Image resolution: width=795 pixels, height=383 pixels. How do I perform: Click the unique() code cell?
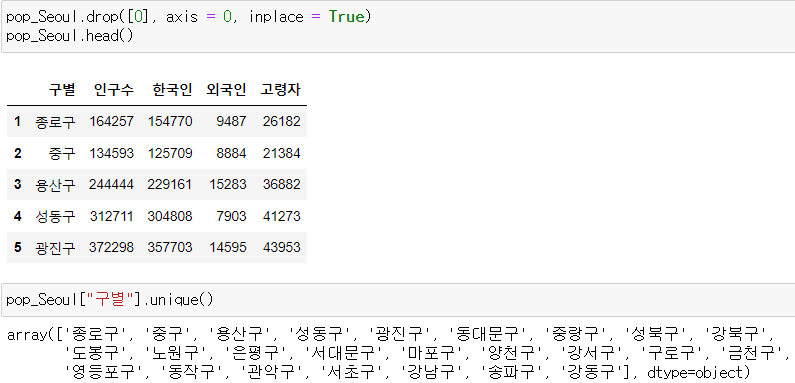[398, 300]
